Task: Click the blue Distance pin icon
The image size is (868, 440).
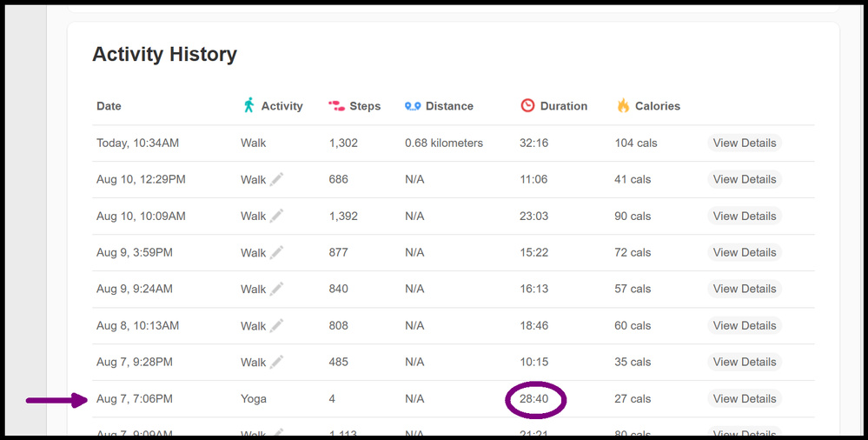Action: 413,106
